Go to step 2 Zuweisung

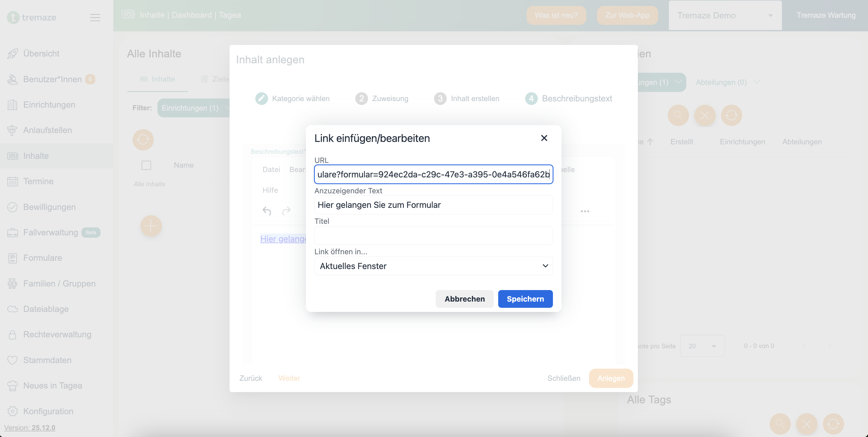click(x=382, y=99)
